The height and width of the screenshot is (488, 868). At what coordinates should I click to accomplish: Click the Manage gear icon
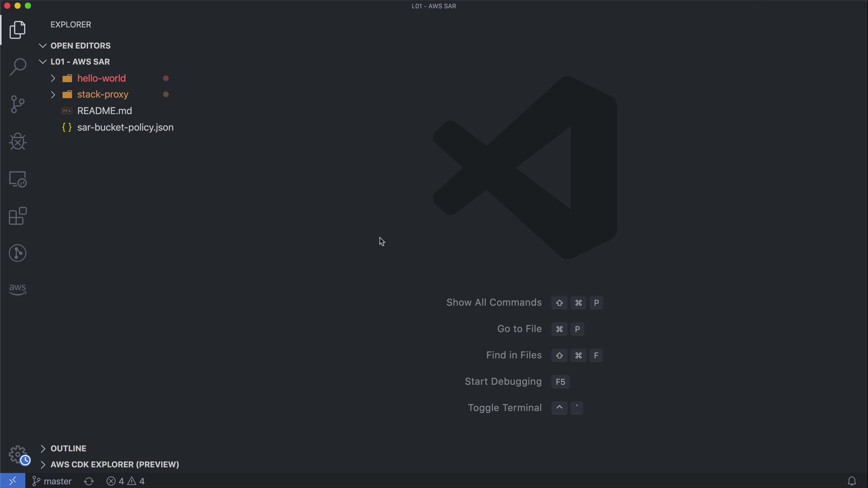(x=18, y=454)
